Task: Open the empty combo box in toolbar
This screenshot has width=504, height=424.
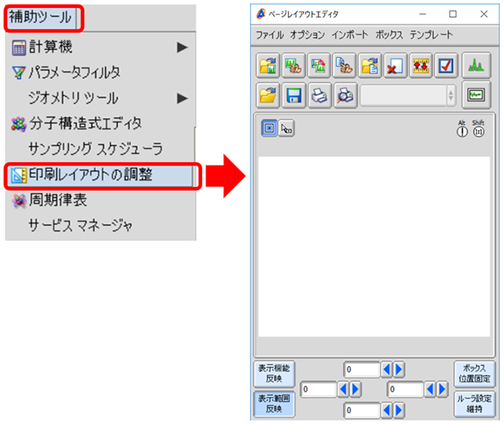Action: 408,95
